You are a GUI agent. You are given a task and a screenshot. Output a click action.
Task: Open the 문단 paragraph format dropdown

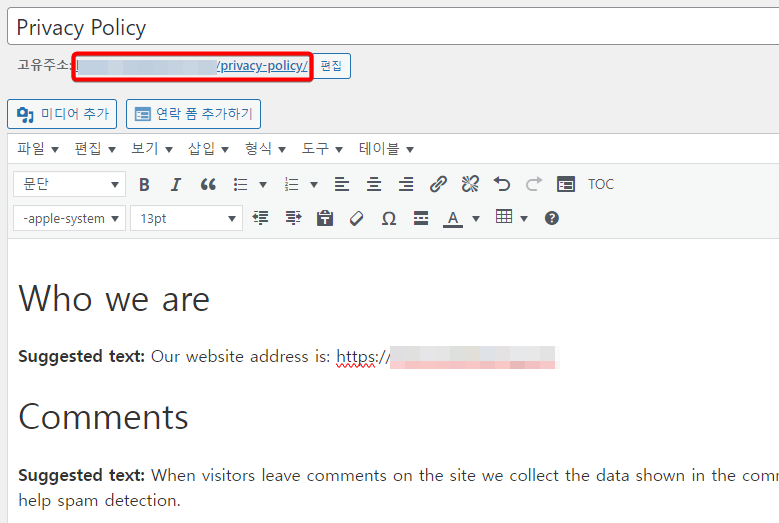pyautogui.click(x=69, y=184)
